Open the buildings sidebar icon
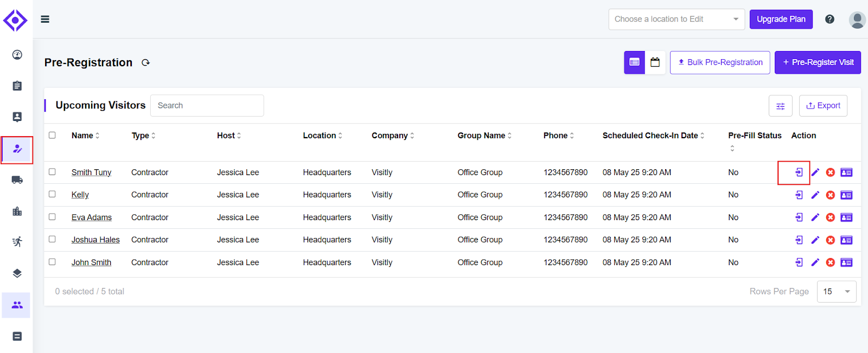 pyautogui.click(x=17, y=211)
